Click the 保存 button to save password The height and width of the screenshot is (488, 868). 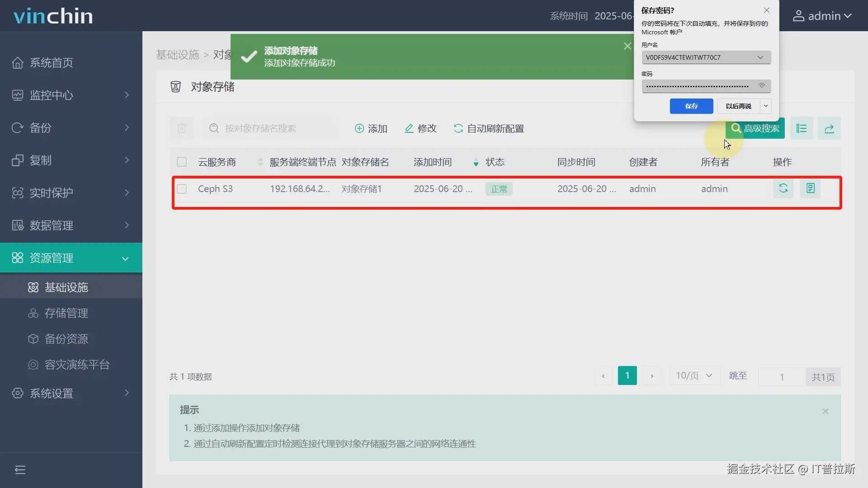tap(691, 106)
